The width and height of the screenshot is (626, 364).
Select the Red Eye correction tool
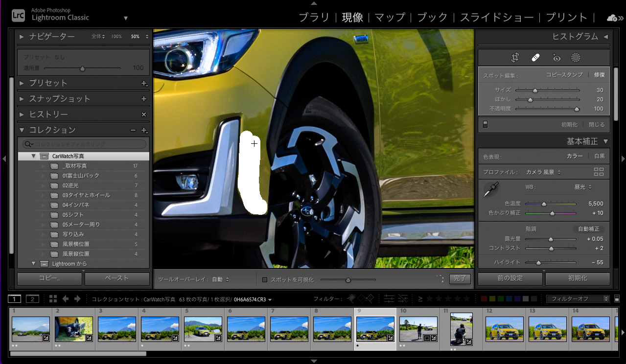coord(556,58)
